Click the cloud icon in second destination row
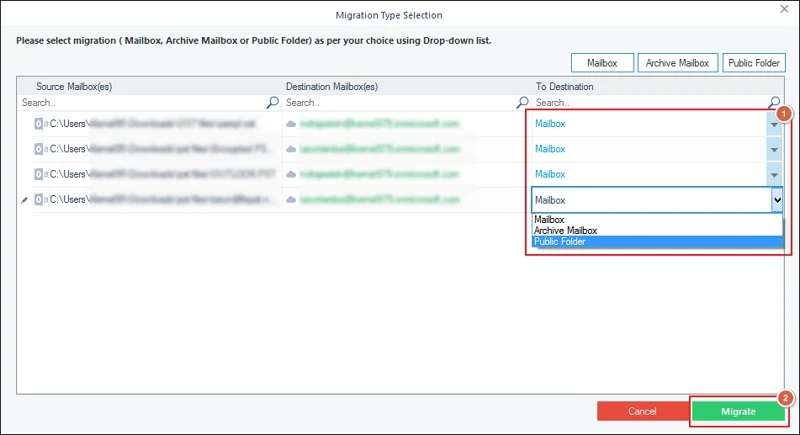The image size is (800, 435). pyautogui.click(x=291, y=149)
